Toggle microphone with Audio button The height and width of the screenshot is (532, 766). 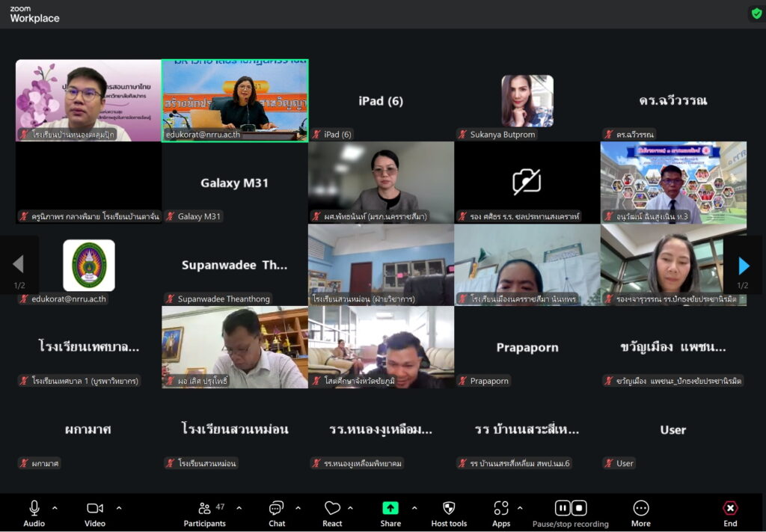pyautogui.click(x=34, y=513)
